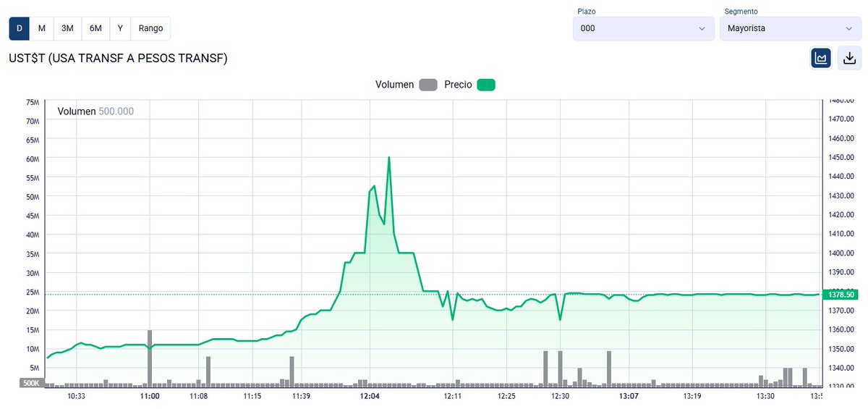Viewport: 868px width, 409px height.
Task: Click the 1450.00 price axis label
Action: (x=841, y=157)
